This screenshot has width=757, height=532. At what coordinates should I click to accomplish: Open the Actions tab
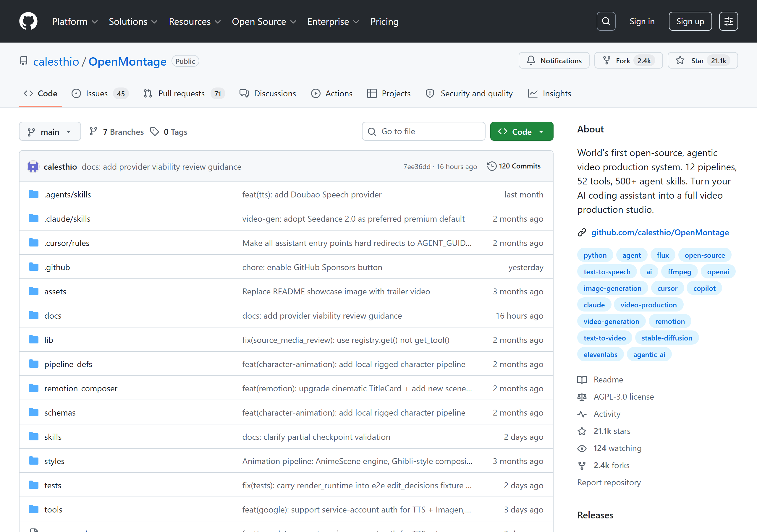(x=332, y=94)
